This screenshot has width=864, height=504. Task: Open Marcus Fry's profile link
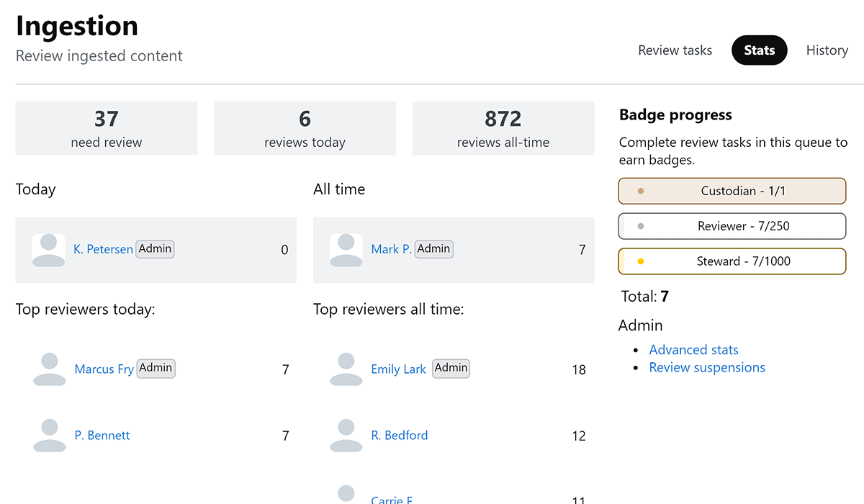click(104, 369)
